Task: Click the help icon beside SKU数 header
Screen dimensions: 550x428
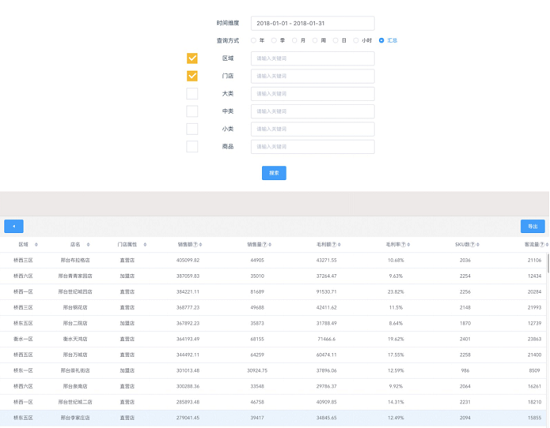Action: (473, 245)
